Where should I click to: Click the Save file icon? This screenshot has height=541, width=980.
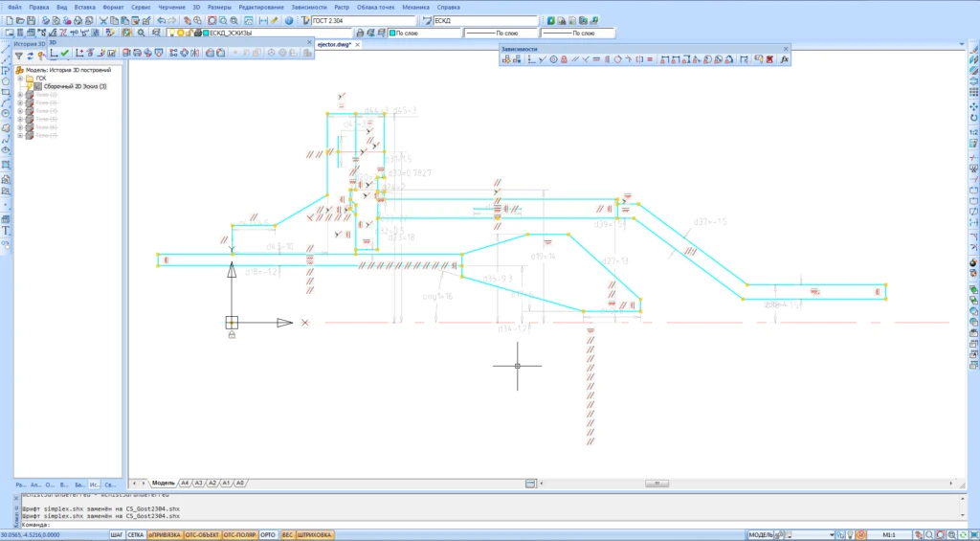point(32,20)
